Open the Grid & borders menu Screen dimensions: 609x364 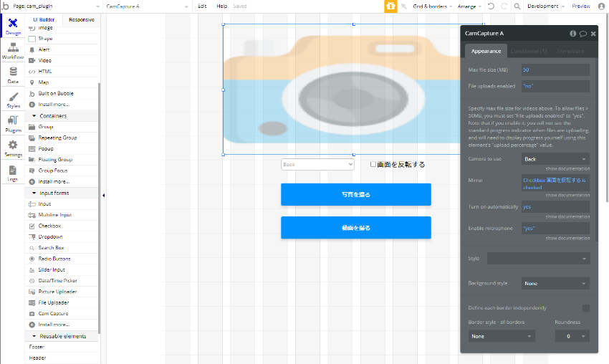coord(432,6)
